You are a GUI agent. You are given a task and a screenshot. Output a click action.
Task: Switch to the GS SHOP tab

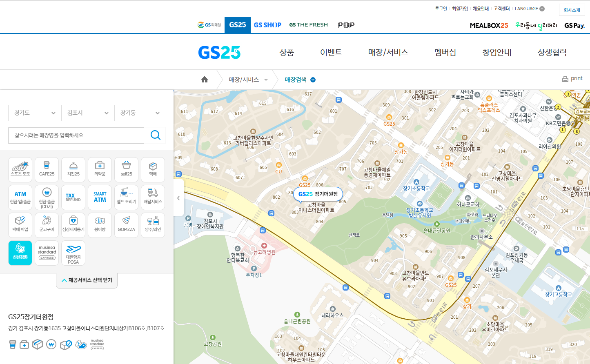pyautogui.click(x=267, y=25)
